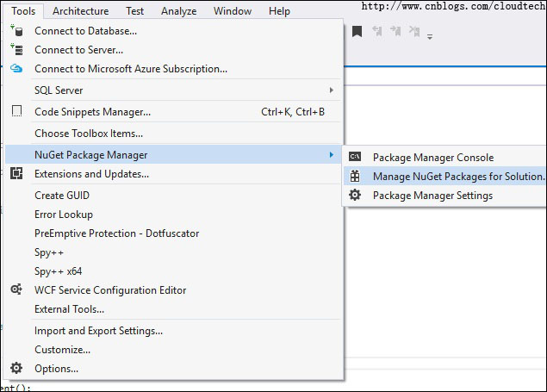Select Error Lookup

tap(173, 215)
